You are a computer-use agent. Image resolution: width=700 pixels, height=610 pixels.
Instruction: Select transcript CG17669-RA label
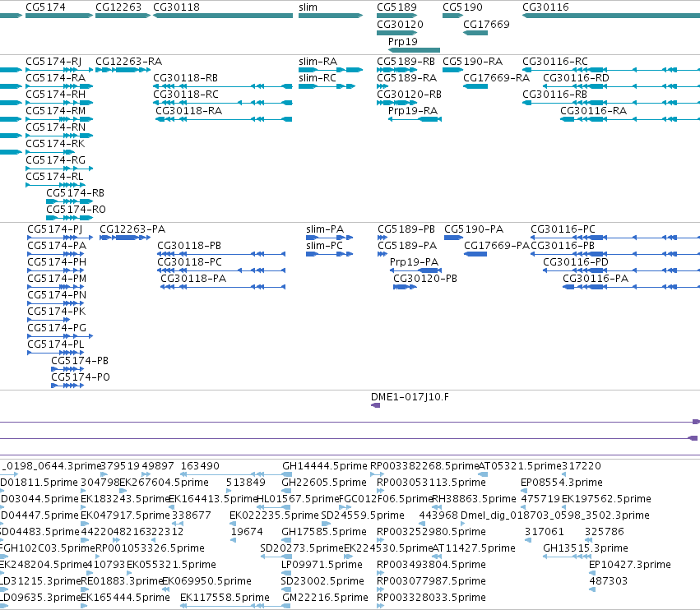click(496, 77)
